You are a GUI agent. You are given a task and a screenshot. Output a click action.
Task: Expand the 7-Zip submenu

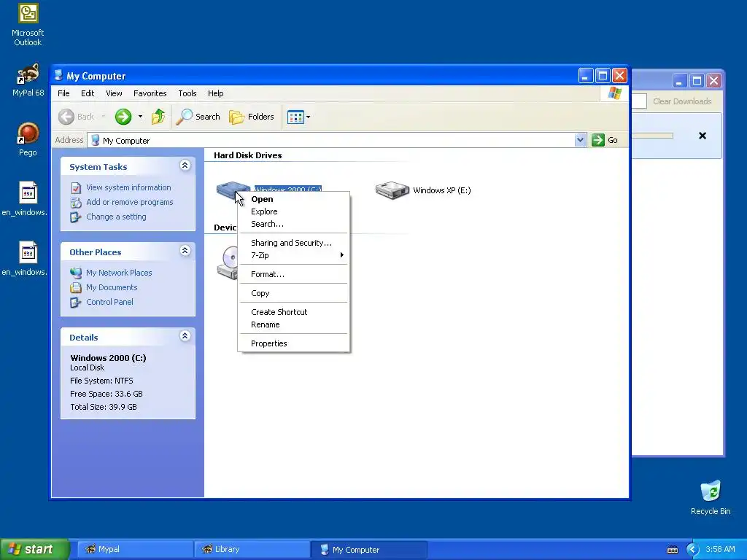tap(293, 255)
